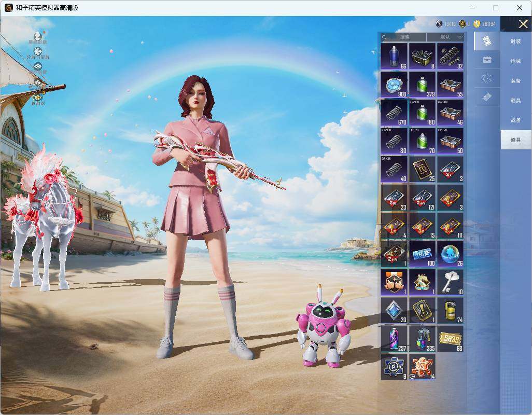Select the video badge item with 9
Screen dimensions: 532x415
pos(394,367)
